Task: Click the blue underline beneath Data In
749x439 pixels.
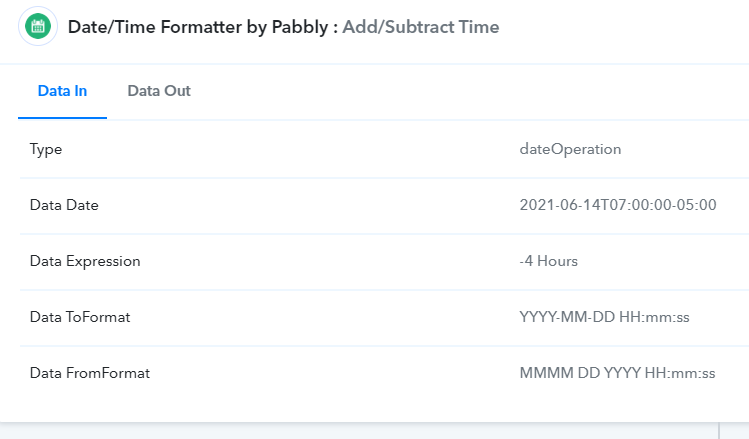Action: click(63, 118)
